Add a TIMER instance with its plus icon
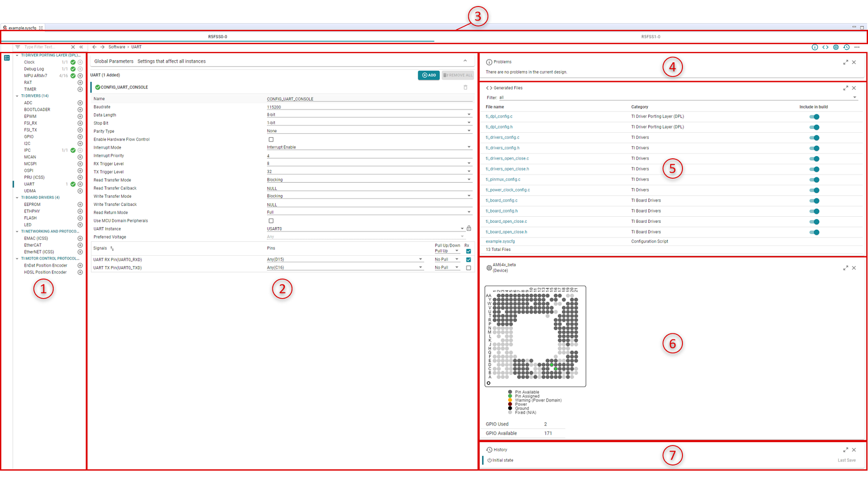Image resolution: width=868 pixels, height=478 pixels. (x=80, y=89)
